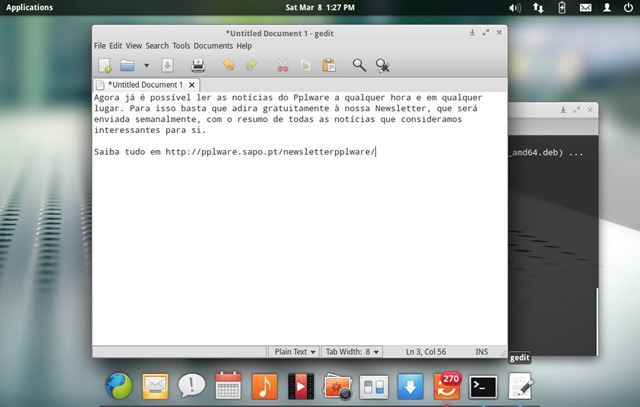The width and height of the screenshot is (640, 407).
Task: Open the Tab Width dropdown
Action: (352, 352)
